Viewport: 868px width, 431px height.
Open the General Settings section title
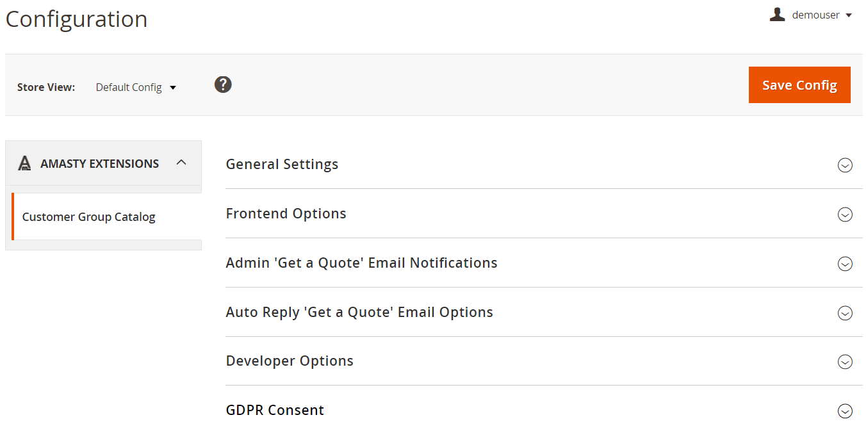tap(282, 164)
